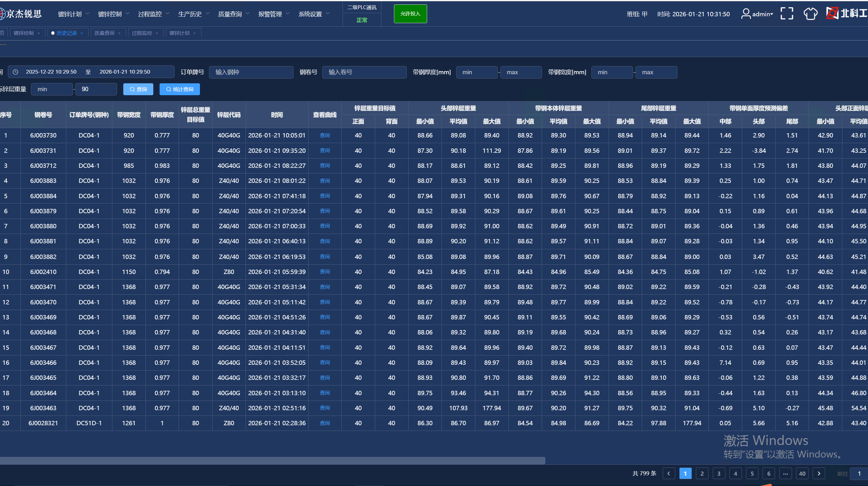Click the green 允许投入 button
Screen dimensions: 868x486
point(410,14)
